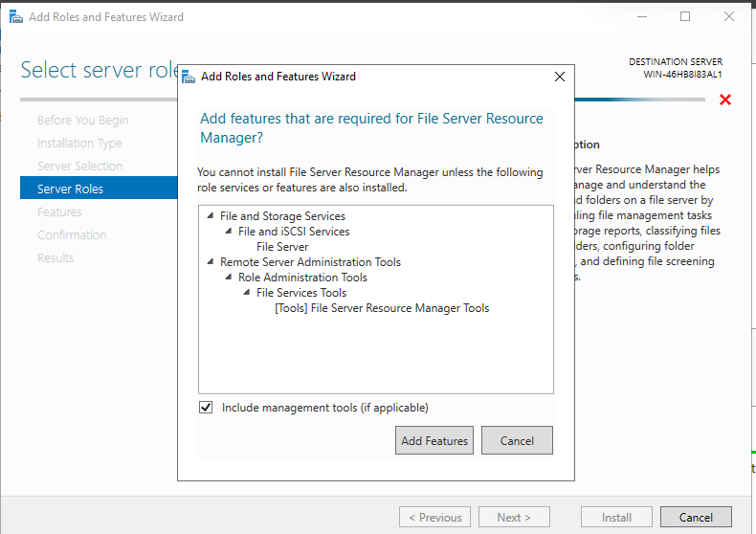The image size is (756, 534).
Task: Toggle Include management tools checkbox
Action: [206, 408]
